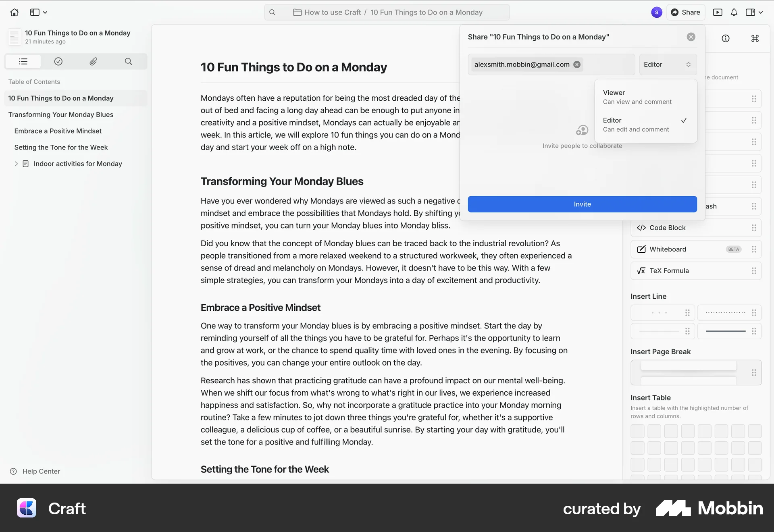The height and width of the screenshot is (532, 774).
Task: Navigate to 'How to use Craft' breadcrumb
Action: click(333, 12)
